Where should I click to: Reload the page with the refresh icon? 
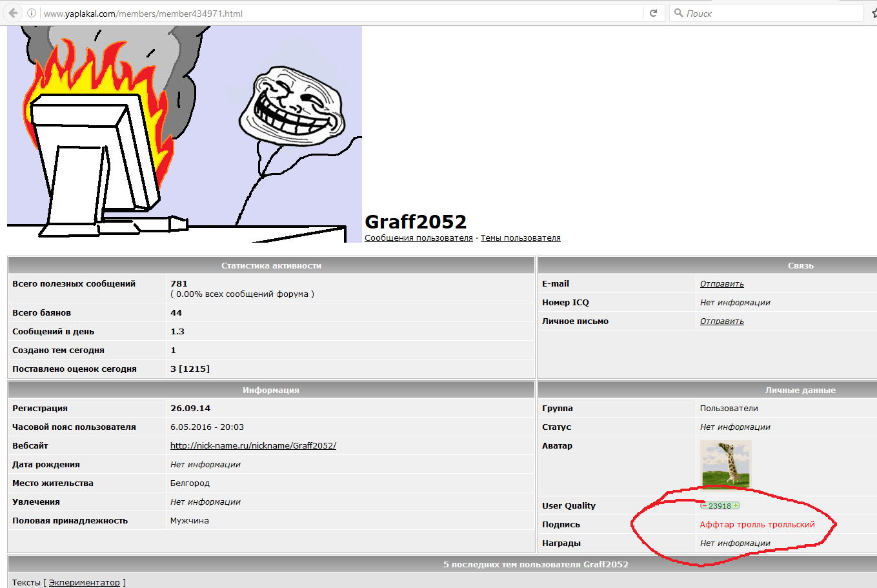click(x=653, y=13)
